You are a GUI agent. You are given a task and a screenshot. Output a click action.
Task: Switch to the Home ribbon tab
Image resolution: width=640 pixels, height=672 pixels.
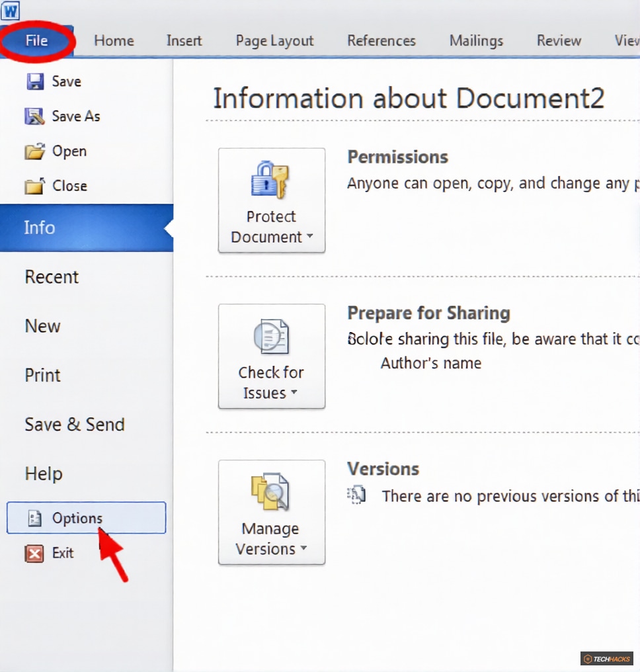(x=113, y=40)
